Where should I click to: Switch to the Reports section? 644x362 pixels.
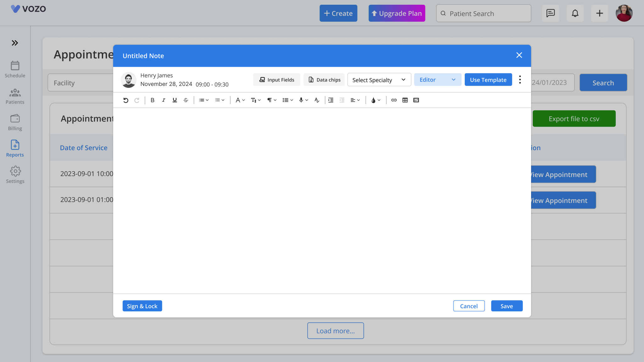pyautogui.click(x=15, y=148)
